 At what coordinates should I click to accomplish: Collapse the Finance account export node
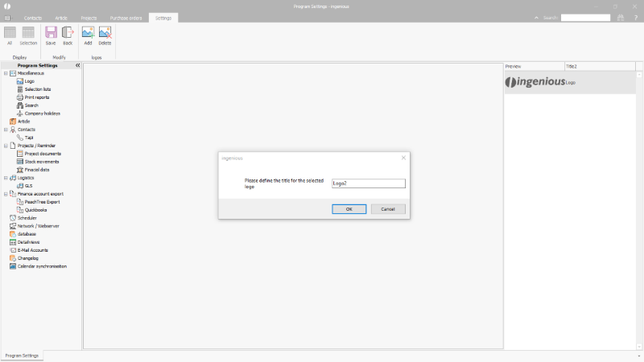pos(6,194)
